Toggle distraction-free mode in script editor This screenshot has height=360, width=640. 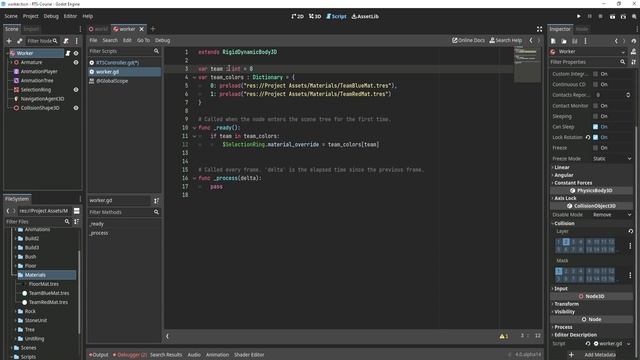(539, 29)
